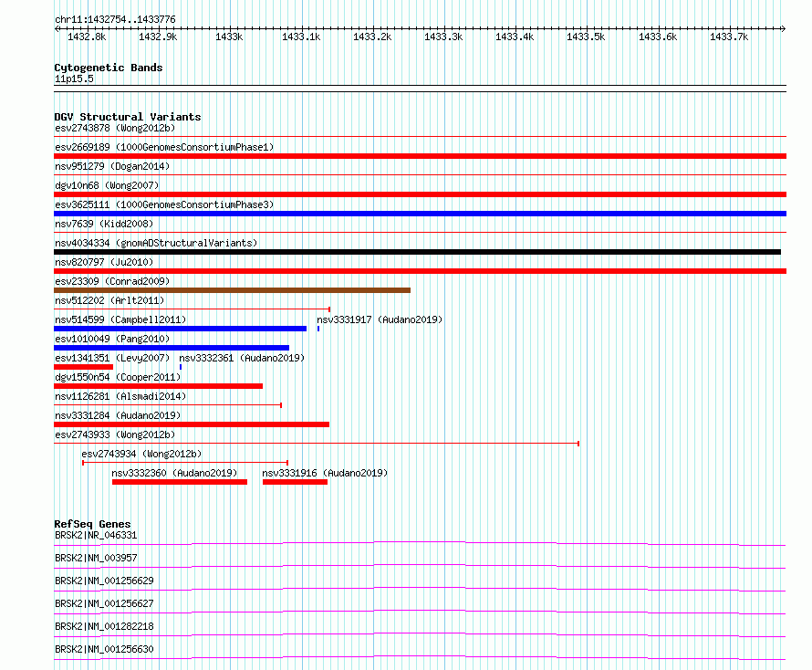Click the BRSK2|NM_001256630 transcript label
This screenshot has width=812, height=670.
click(x=104, y=649)
